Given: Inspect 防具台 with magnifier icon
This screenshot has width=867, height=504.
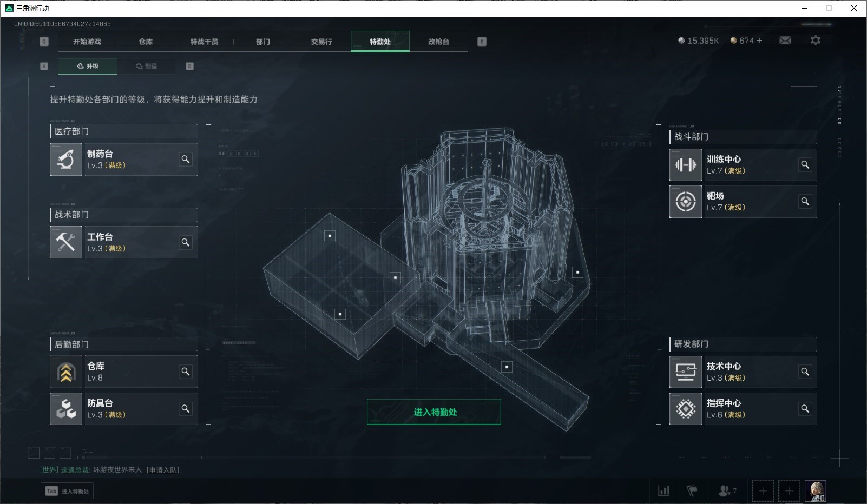Looking at the screenshot, I should 186,408.
